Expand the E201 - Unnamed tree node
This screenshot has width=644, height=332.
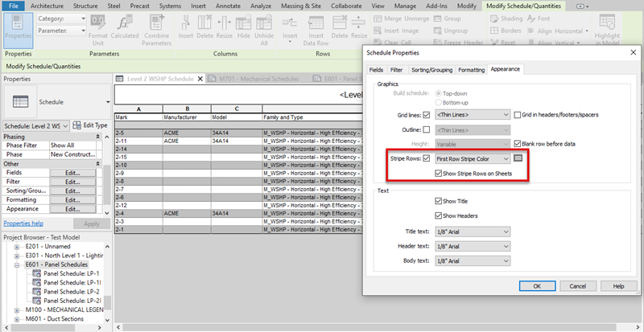point(17,247)
